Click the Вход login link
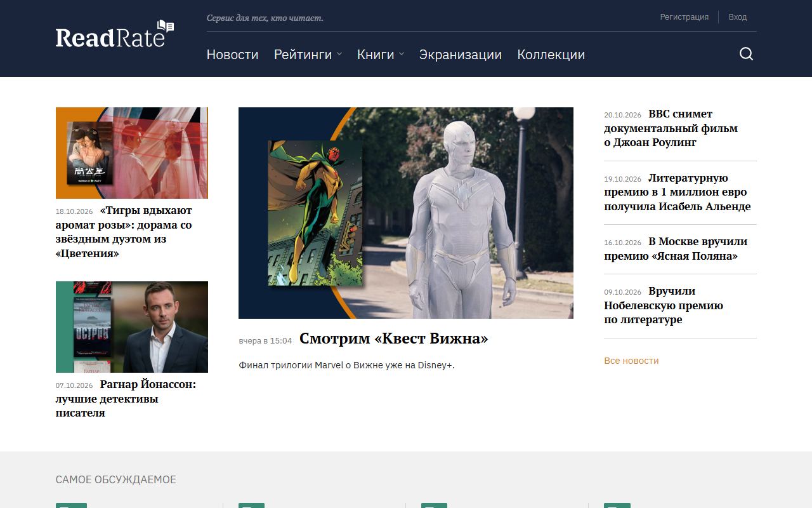 pyautogui.click(x=738, y=17)
